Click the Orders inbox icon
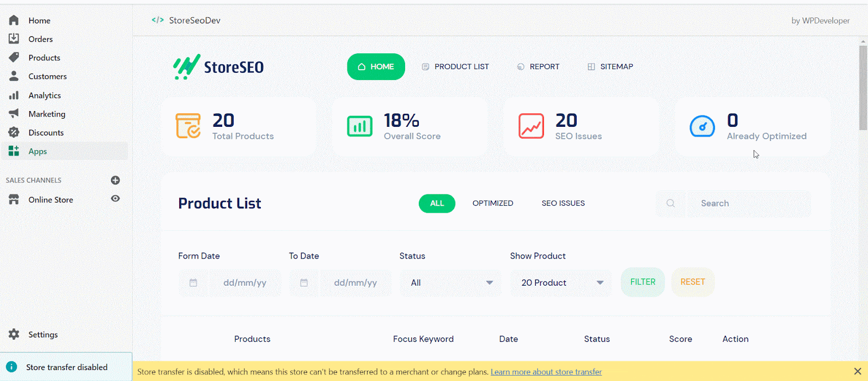The height and width of the screenshot is (381, 868). coord(14,39)
